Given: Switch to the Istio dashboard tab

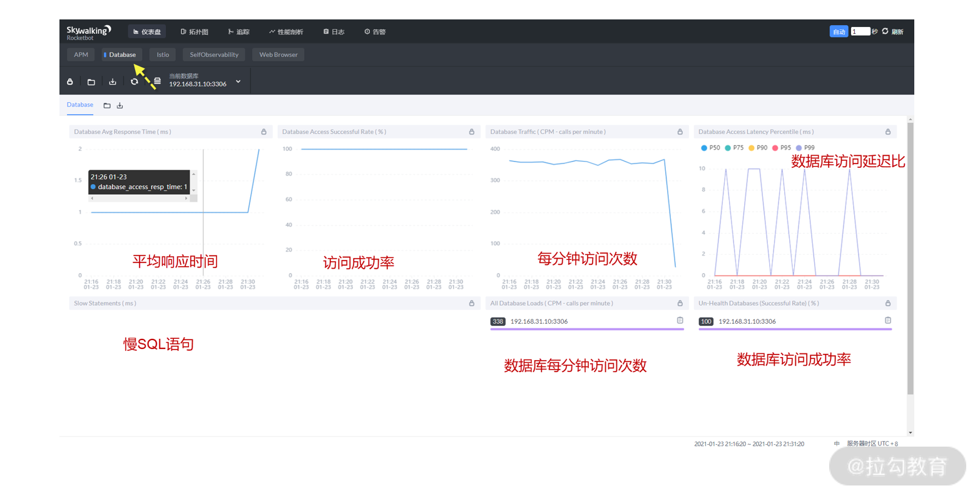Looking at the screenshot, I should click(x=163, y=54).
